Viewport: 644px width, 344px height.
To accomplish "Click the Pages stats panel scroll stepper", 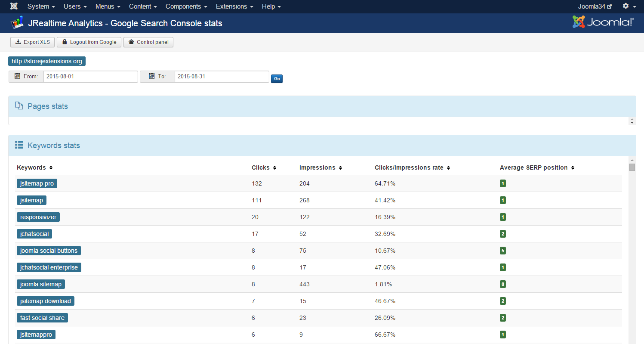I will [632, 121].
